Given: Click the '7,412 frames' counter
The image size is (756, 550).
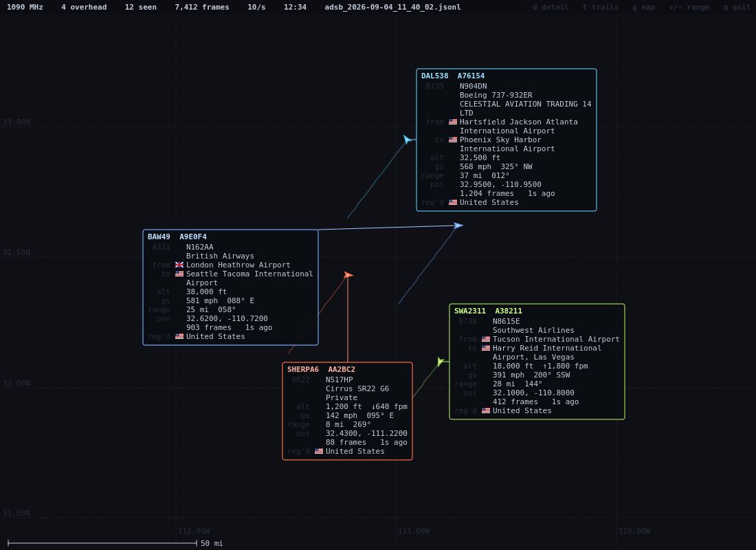Looking at the screenshot, I should [x=202, y=8].
